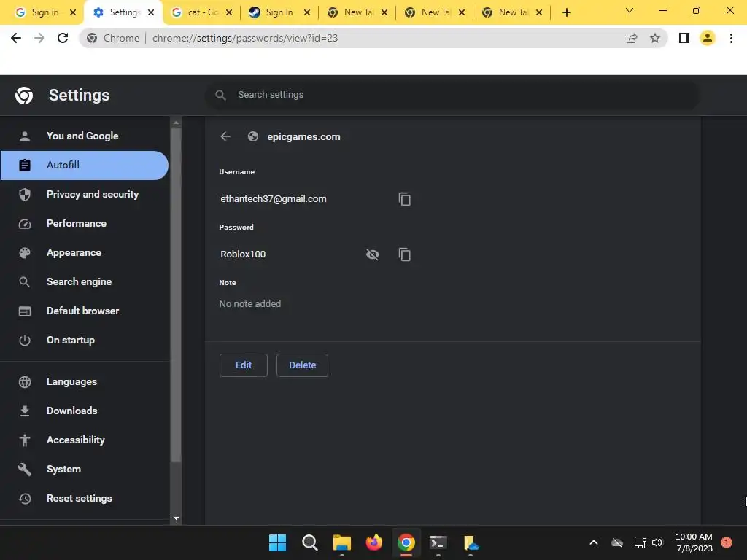Select the Autofill sidebar item
The height and width of the screenshot is (560, 747).
pos(85,166)
